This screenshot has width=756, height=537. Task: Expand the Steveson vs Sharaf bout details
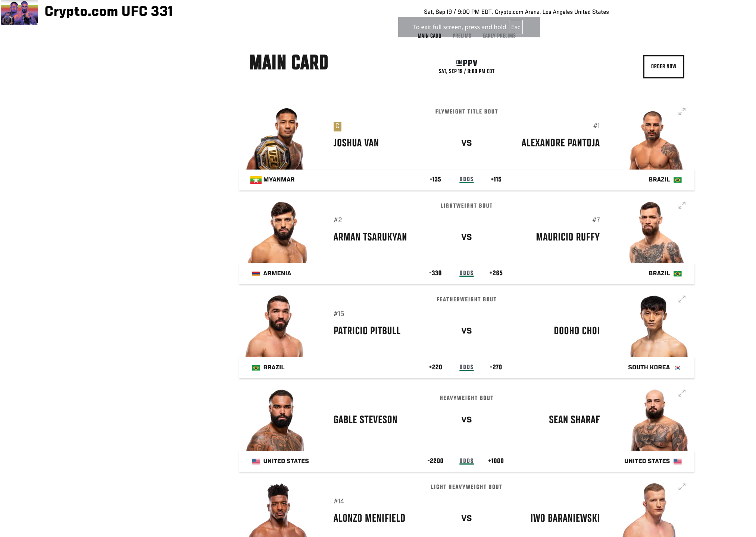[x=682, y=393]
